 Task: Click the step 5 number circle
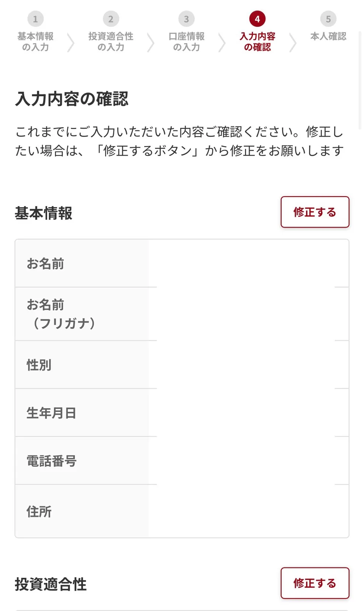pyautogui.click(x=328, y=19)
